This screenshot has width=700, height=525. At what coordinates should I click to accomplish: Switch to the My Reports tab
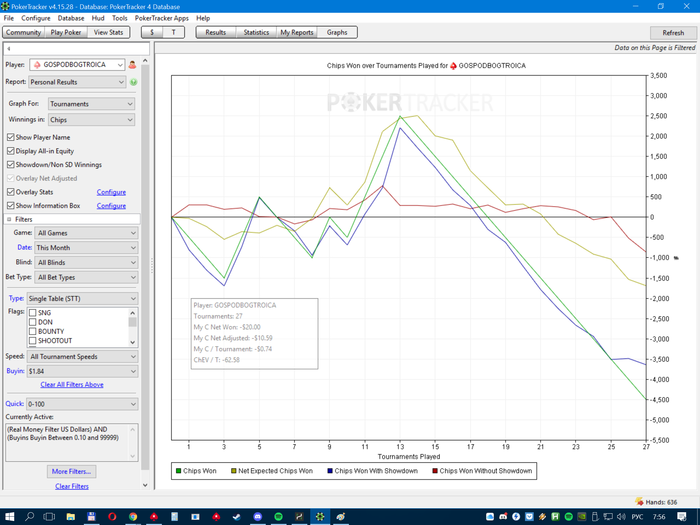coord(297,32)
